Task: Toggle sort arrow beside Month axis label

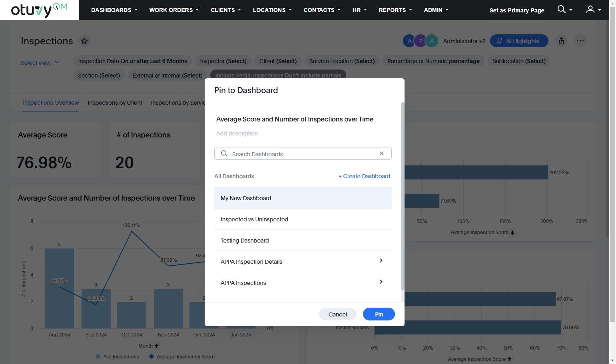Action: click(x=157, y=346)
